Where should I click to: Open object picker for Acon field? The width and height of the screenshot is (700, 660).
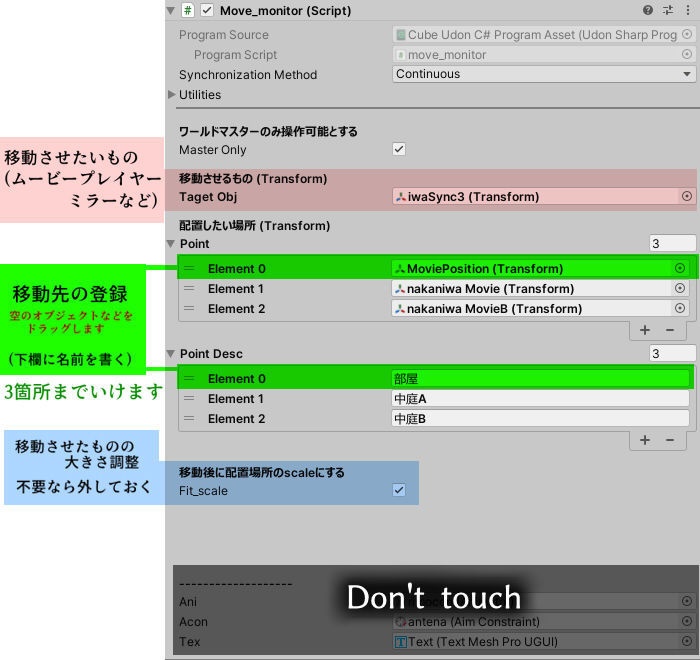687,621
